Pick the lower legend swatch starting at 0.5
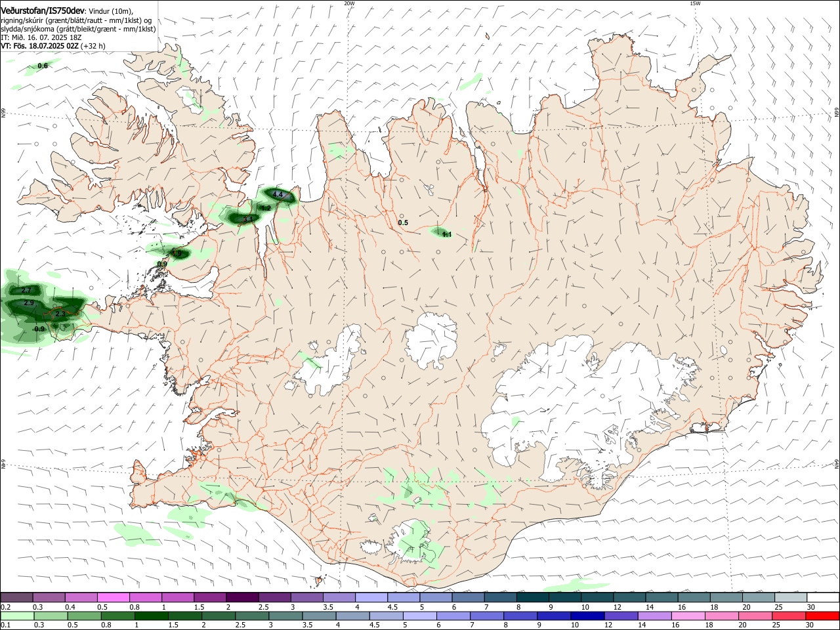 [x=84, y=616]
